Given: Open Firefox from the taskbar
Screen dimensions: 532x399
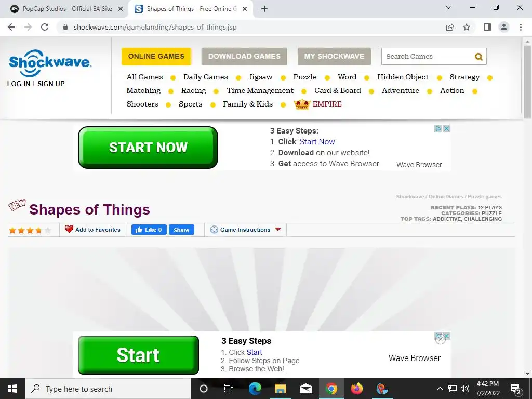Looking at the screenshot, I should click(x=356, y=389).
